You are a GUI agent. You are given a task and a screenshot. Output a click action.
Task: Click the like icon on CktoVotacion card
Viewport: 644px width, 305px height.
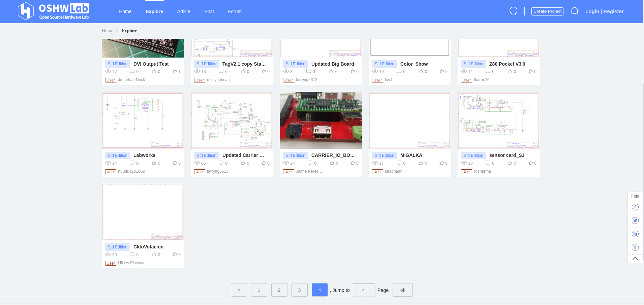154,255
